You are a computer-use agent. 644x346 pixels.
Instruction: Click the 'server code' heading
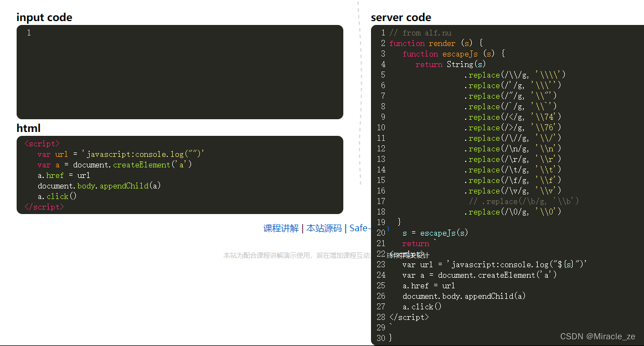point(401,17)
